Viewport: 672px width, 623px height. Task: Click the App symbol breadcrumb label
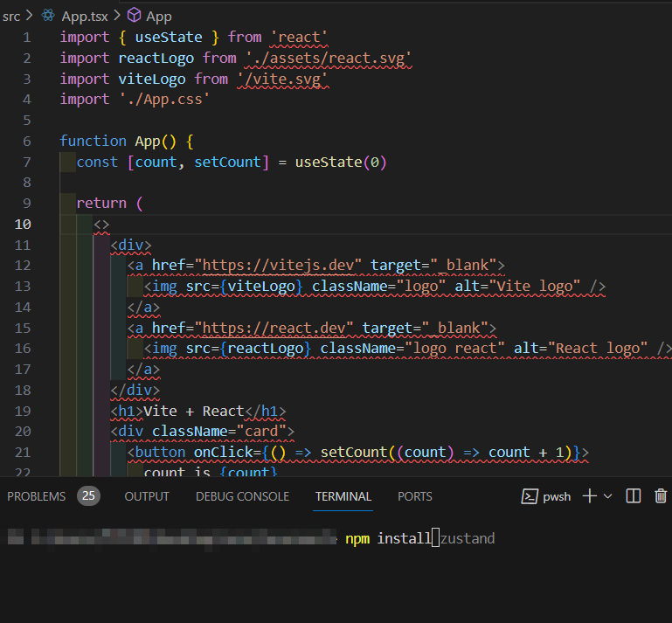(x=159, y=17)
